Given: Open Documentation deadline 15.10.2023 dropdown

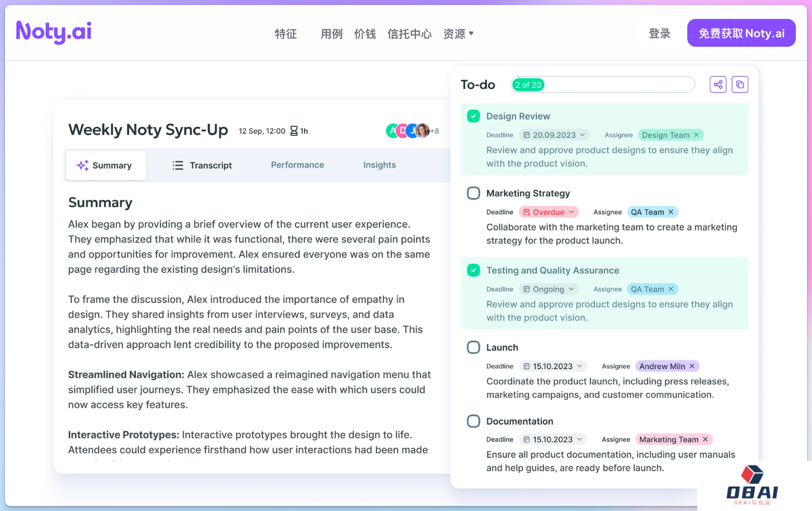Looking at the screenshot, I should (x=553, y=439).
